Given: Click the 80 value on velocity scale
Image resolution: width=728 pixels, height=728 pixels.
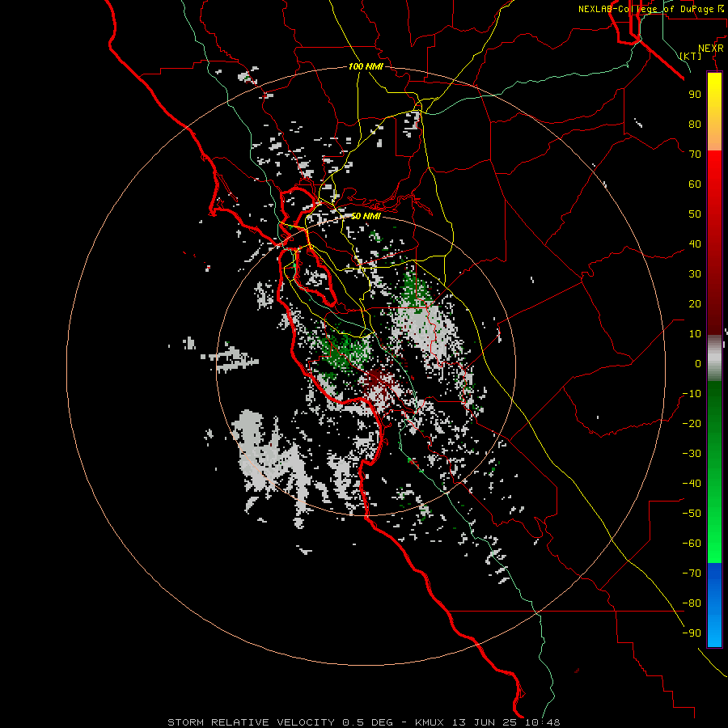Looking at the screenshot, I should pyautogui.click(x=695, y=124).
